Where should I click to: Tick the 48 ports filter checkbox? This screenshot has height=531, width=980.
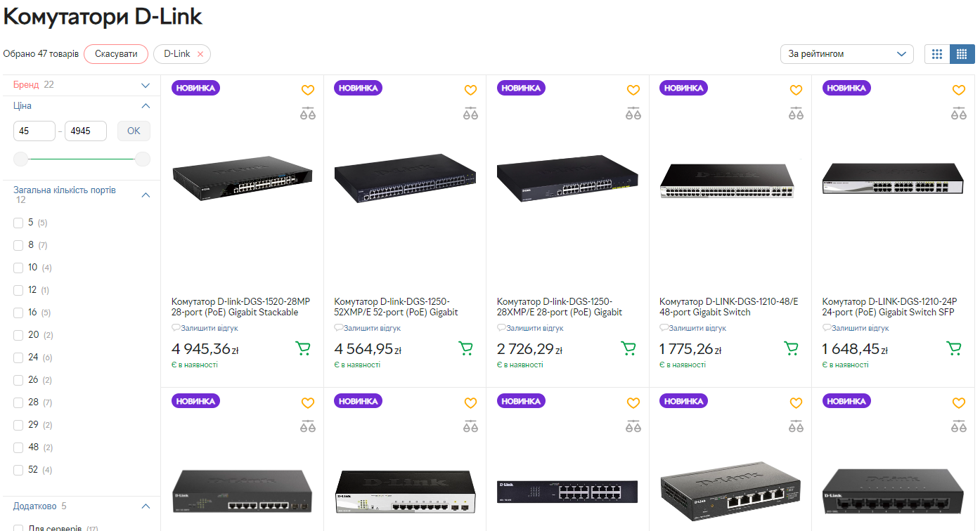(18, 447)
